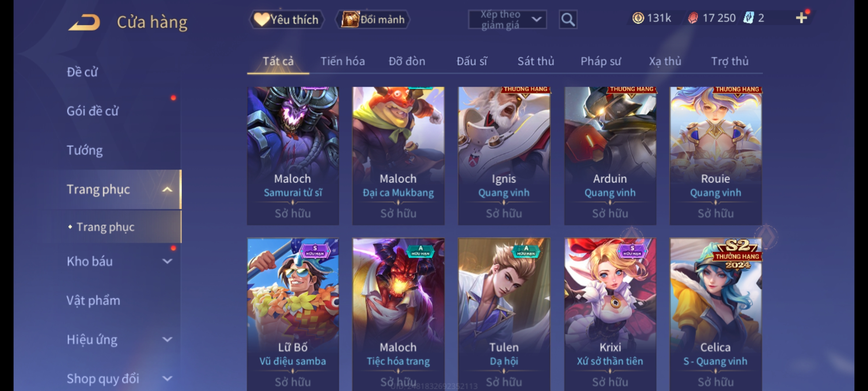
Task: Tap the gold coin balance icon
Action: (638, 18)
